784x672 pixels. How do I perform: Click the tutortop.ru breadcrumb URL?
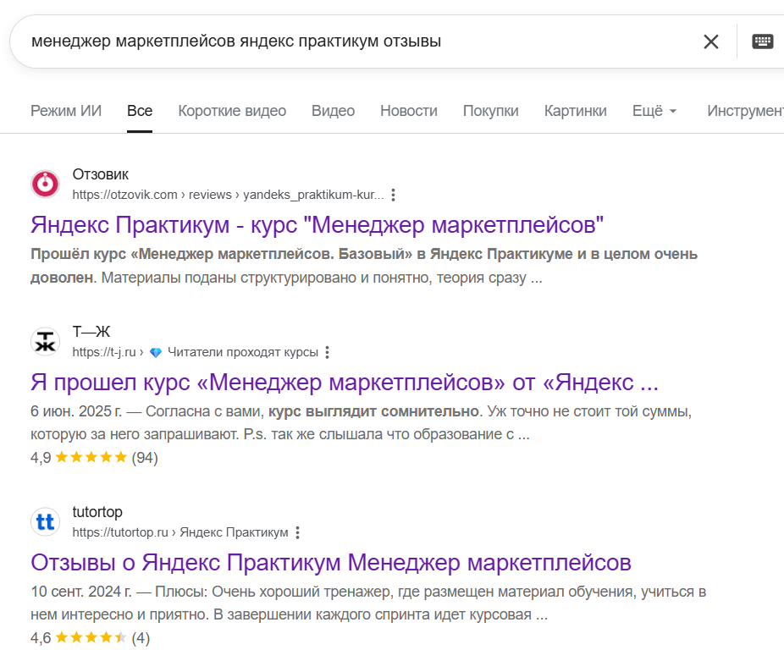180,532
